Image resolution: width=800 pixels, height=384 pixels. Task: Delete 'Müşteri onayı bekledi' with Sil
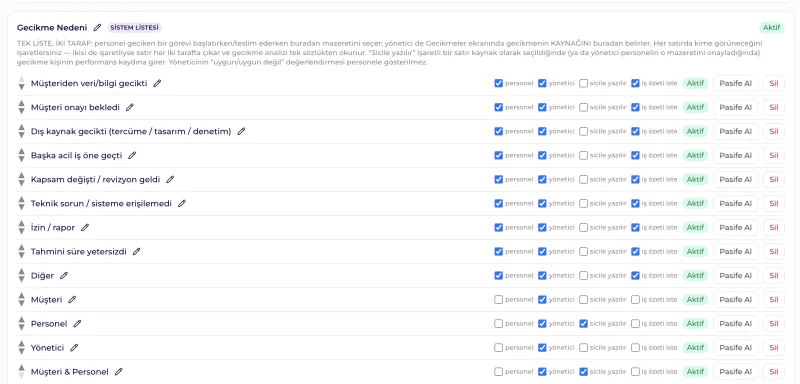pyautogui.click(x=773, y=107)
